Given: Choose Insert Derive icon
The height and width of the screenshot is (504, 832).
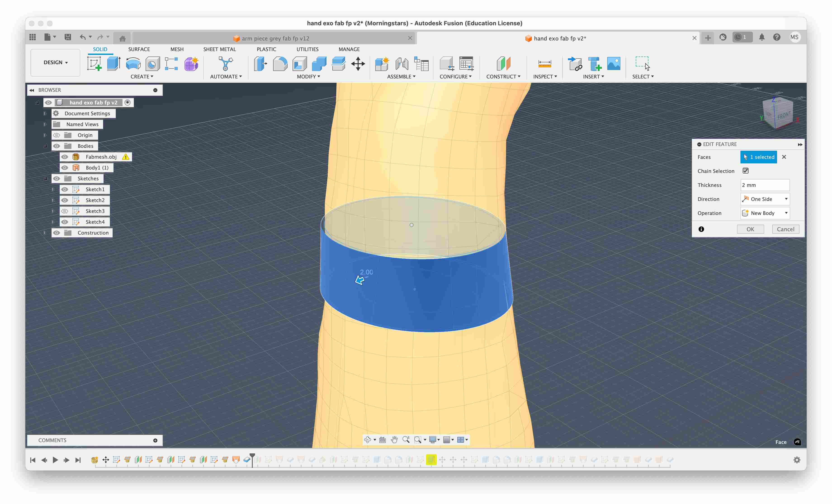Looking at the screenshot, I should click(x=575, y=64).
